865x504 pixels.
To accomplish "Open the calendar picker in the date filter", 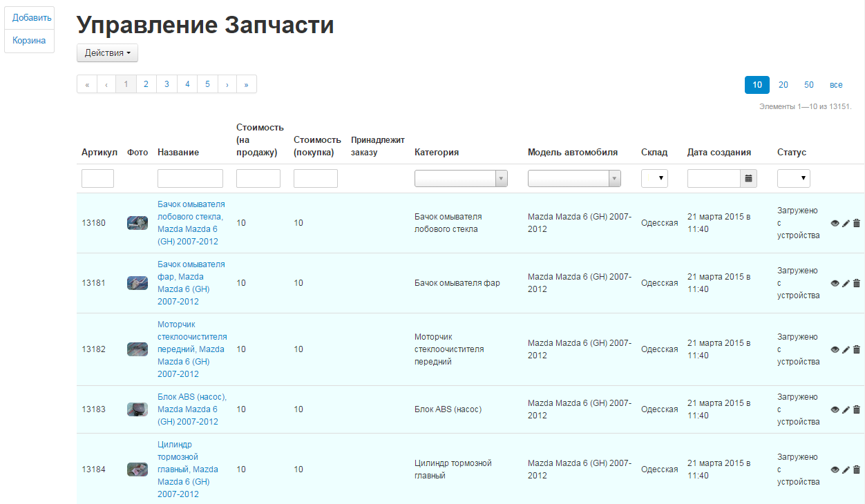I will tap(748, 179).
